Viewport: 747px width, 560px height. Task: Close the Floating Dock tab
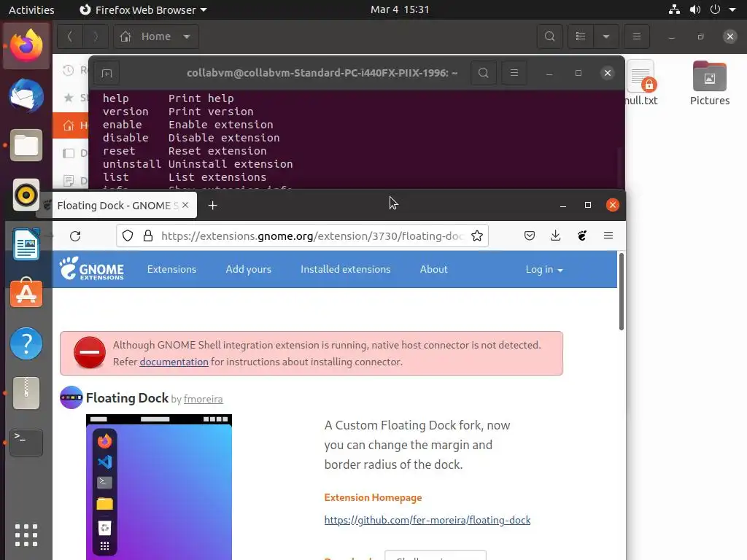point(185,205)
